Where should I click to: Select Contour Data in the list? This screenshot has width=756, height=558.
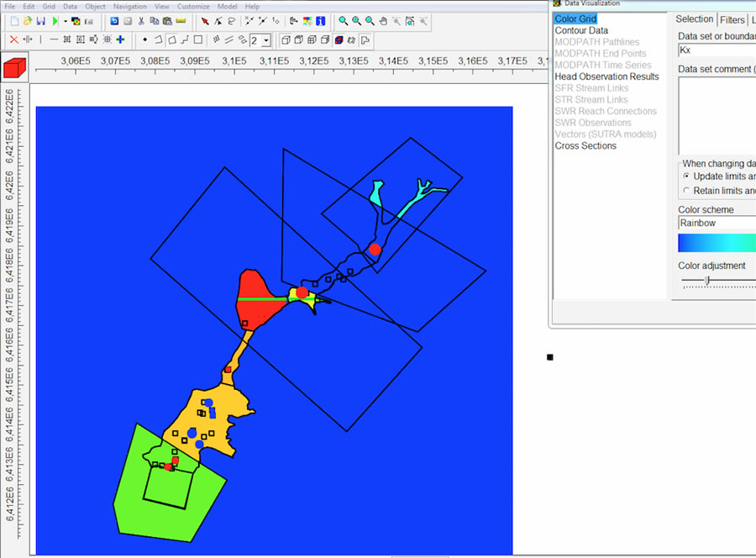tap(581, 31)
